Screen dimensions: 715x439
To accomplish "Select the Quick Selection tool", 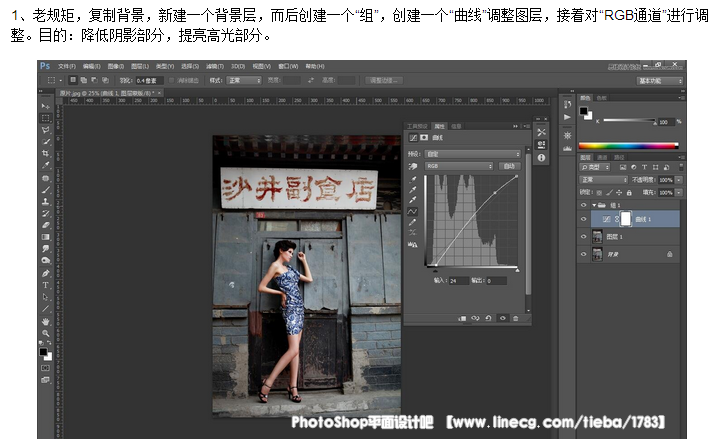I will click(x=46, y=142).
